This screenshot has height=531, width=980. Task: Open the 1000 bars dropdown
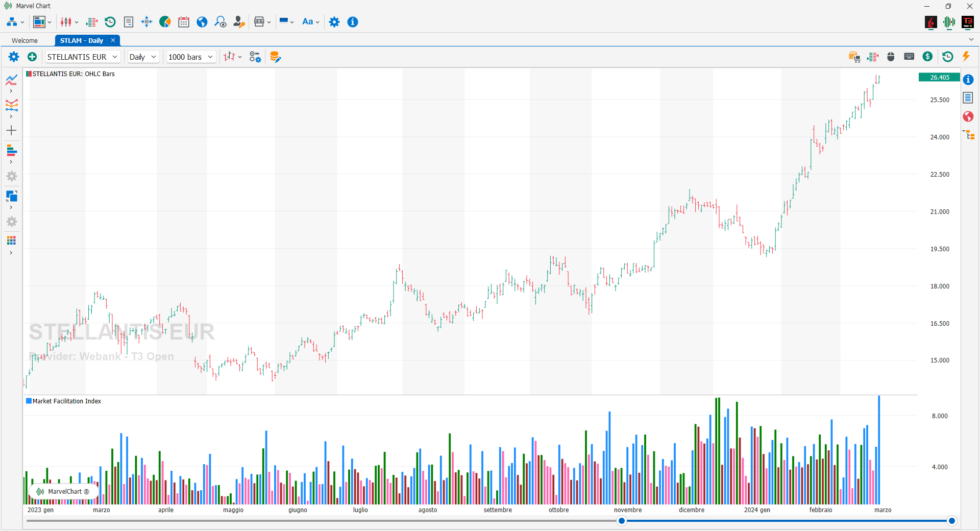click(x=191, y=57)
